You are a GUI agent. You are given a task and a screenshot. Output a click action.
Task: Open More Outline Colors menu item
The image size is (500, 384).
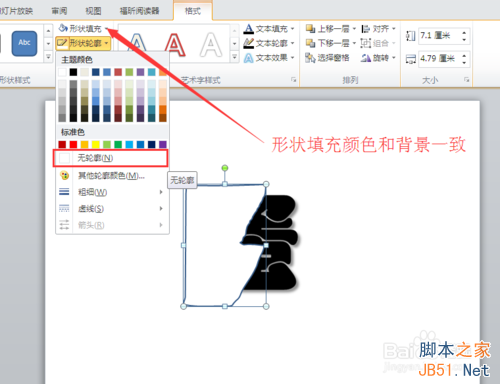click(113, 176)
